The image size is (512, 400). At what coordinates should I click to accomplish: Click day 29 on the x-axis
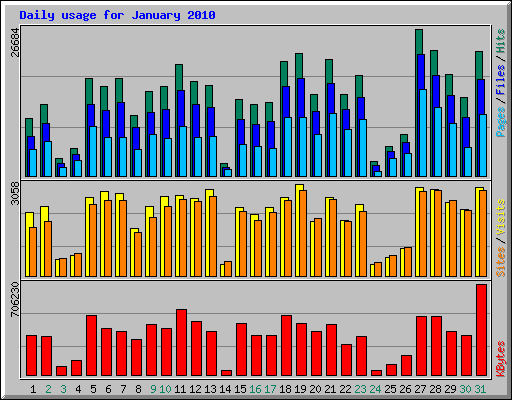(x=450, y=389)
